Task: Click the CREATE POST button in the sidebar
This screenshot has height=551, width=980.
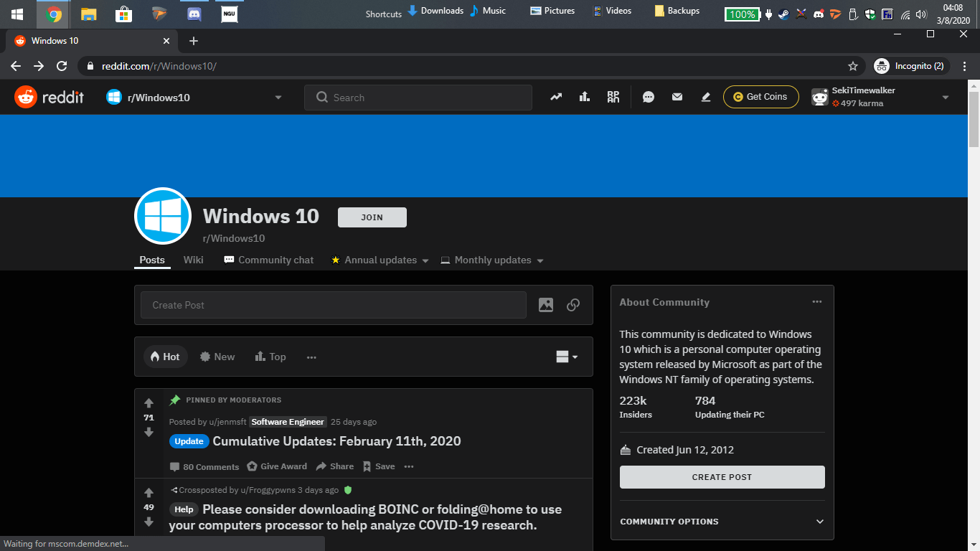Action: click(x=722, y=476)
